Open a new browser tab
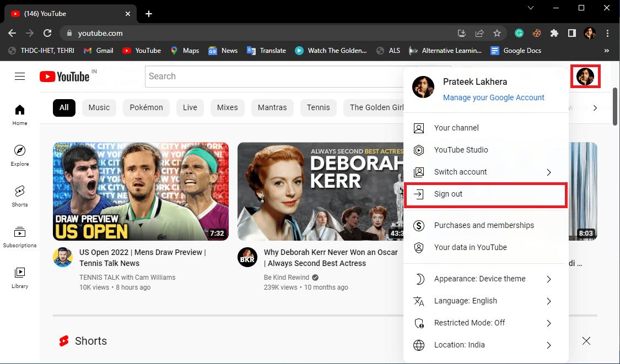The image size is (620, 364). (x=149, y=14)
